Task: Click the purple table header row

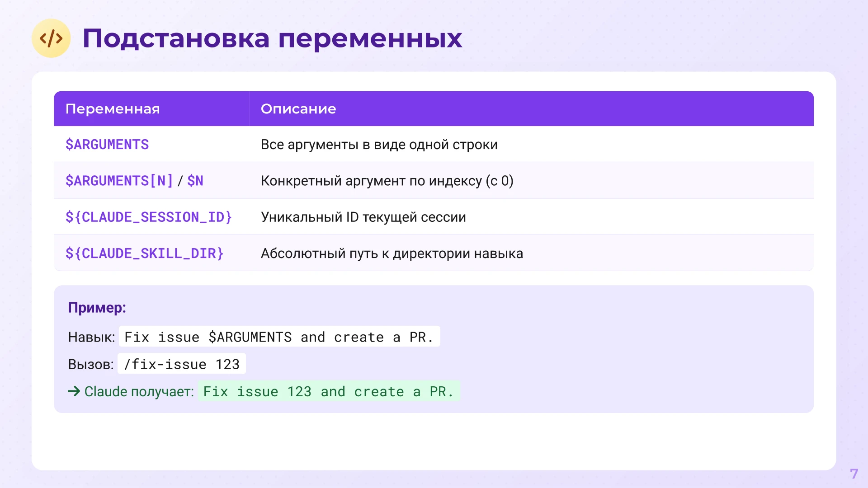Action: coord(434,108)
